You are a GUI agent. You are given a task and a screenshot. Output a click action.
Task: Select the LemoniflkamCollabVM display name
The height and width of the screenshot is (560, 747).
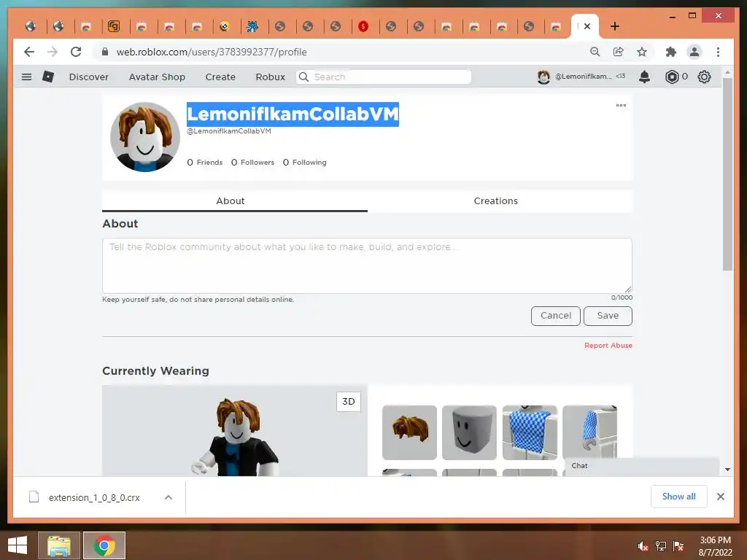(x=293, y=114)
